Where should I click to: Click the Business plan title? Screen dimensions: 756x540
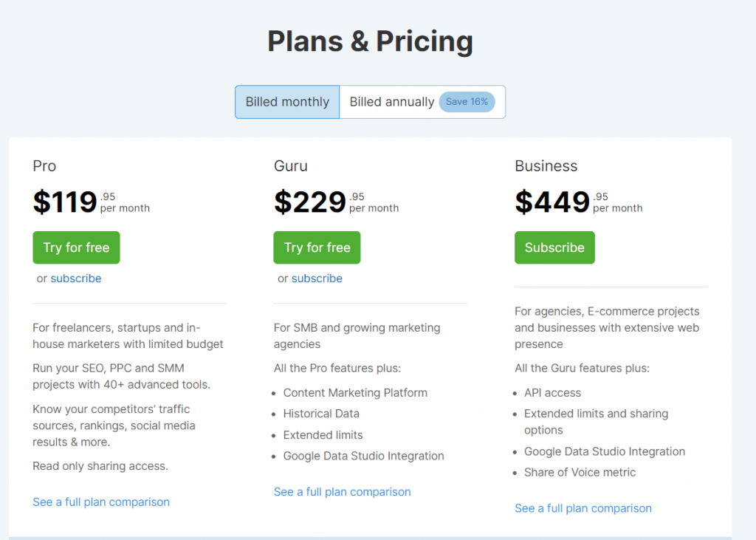pos(546,166)
